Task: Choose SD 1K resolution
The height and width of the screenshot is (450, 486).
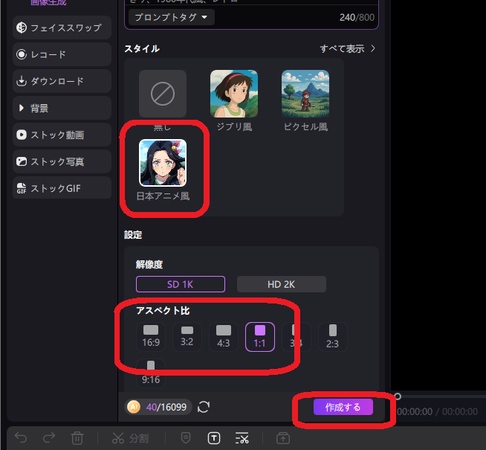Action: (180, 284)
